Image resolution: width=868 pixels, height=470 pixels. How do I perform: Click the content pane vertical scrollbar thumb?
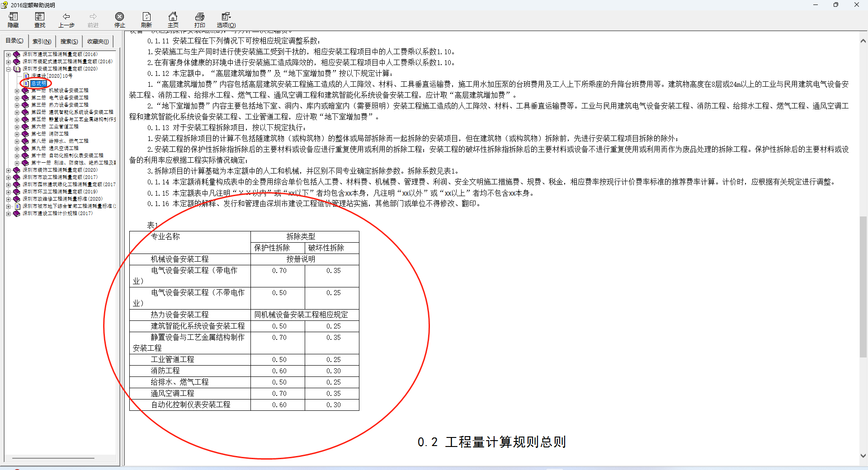[863, 287]
